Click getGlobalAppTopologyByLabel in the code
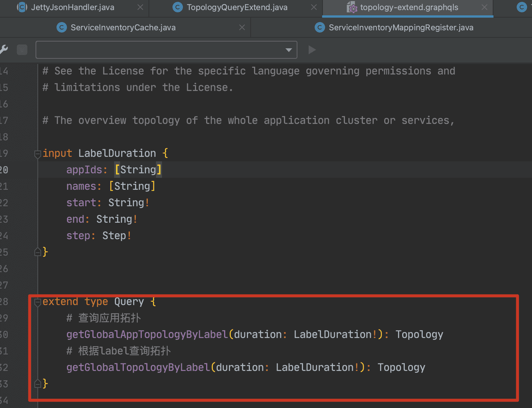The image size is (532, 408). [147, 334]
